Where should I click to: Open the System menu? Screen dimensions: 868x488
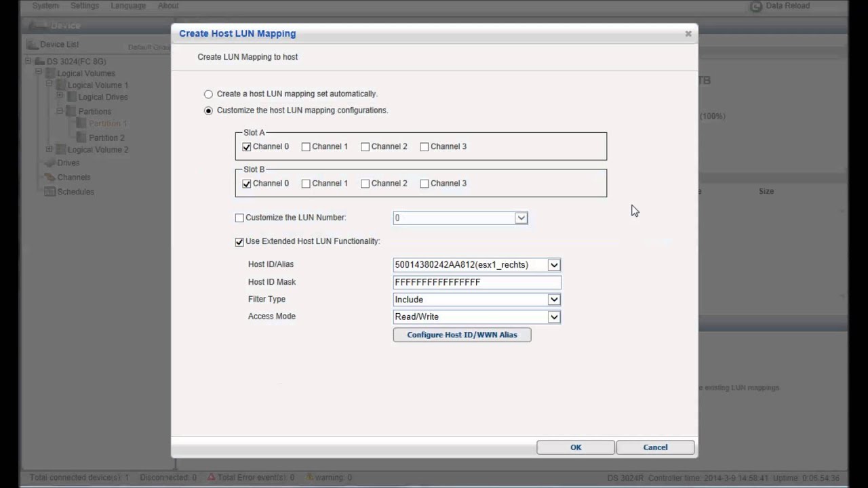click(x=45, y=5)
